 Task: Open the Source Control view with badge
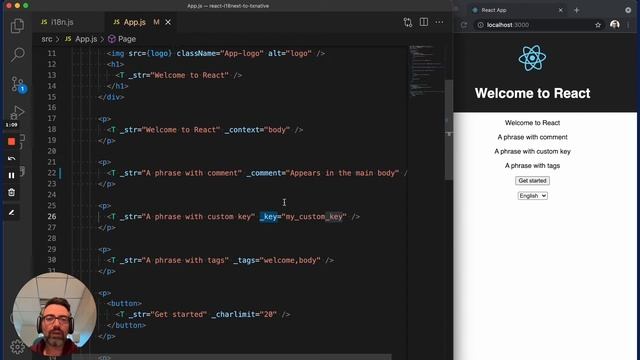18,84
